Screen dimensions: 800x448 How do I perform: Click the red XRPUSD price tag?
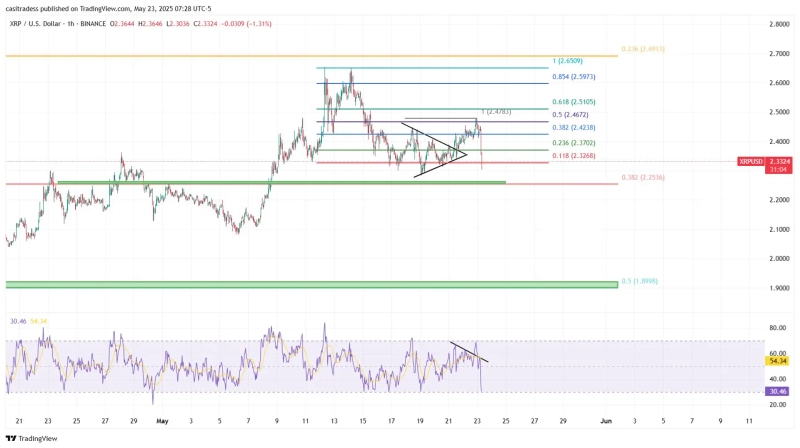[x=752, y=161]
